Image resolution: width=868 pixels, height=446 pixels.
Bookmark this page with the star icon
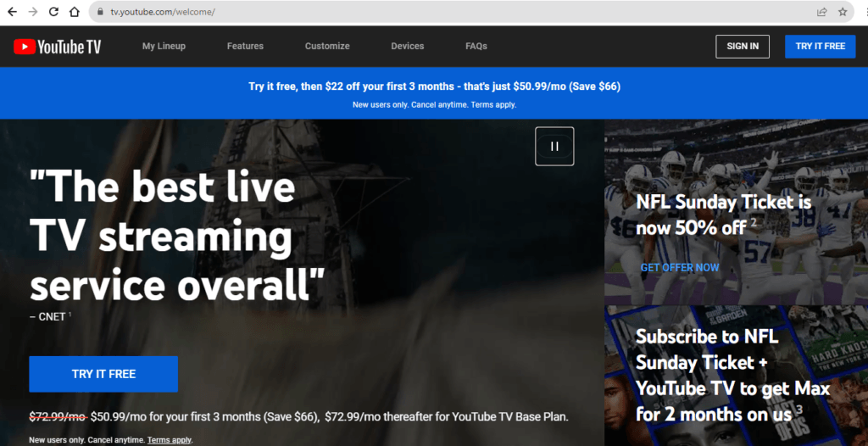(843, 12)
